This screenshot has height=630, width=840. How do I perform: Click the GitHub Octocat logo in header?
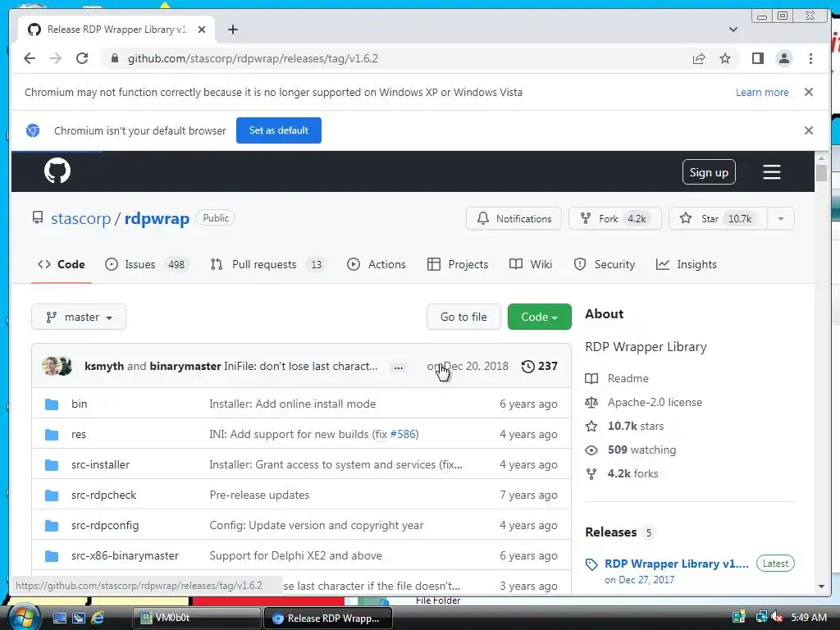coord(57,171)
